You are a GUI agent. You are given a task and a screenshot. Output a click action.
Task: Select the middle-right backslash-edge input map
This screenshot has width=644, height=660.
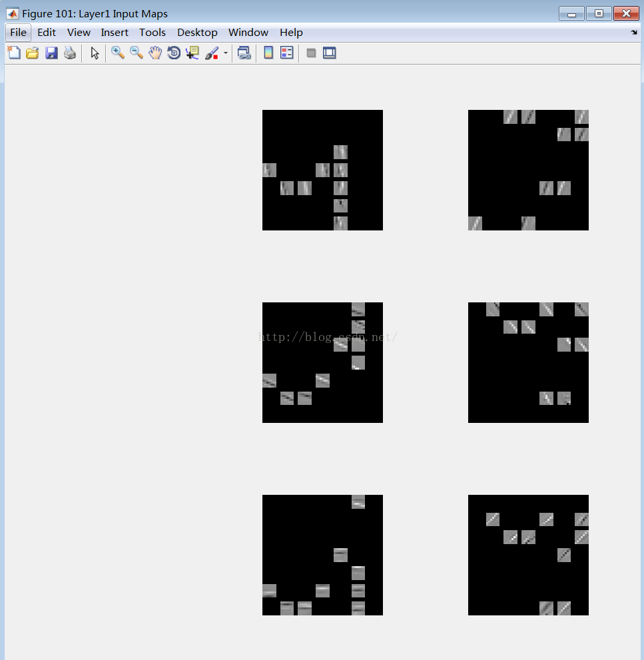pos(528,362)
